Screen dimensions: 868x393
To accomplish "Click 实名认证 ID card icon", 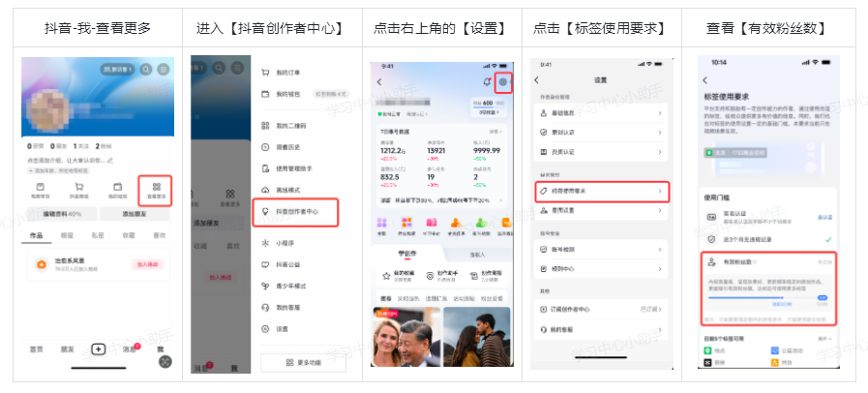I will [712, 218].
